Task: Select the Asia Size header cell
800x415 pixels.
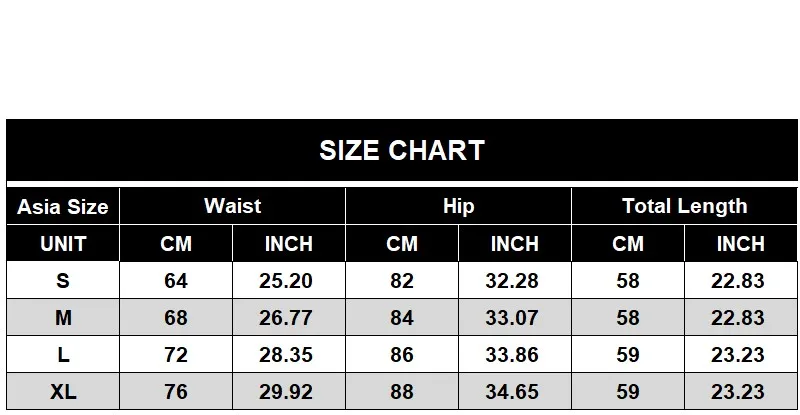Action: click(x=63, y=206)
